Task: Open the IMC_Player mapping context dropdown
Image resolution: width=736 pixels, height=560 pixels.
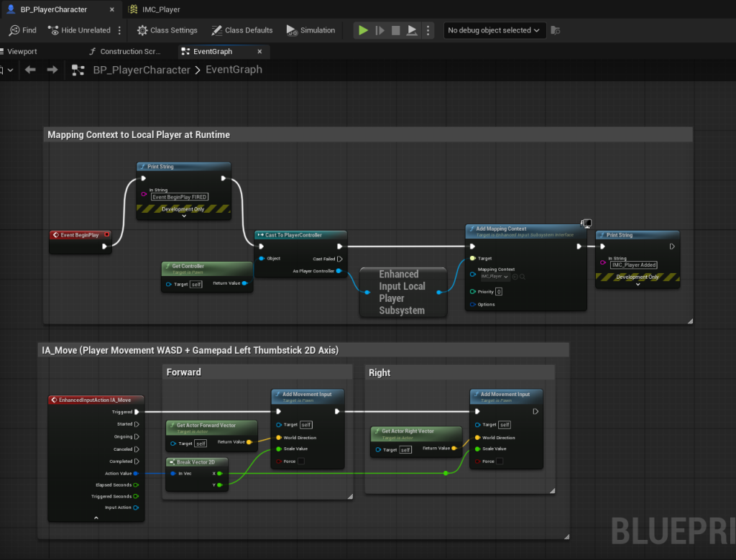Action: pyautogui.click(x=495, y=277)
